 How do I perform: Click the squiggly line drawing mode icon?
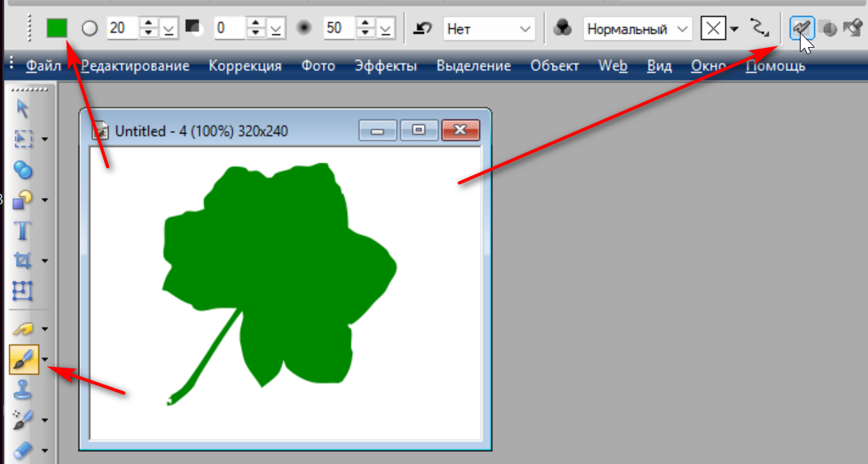[x=759, y=28]
